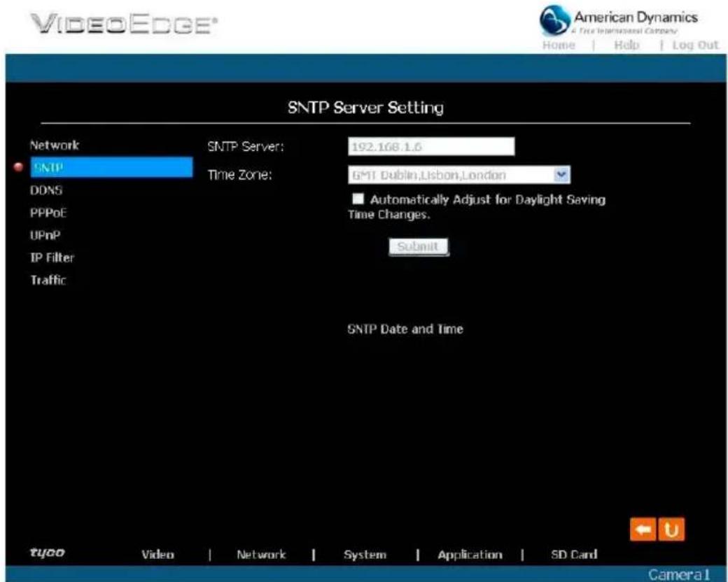Select the SNTP sidebar item
Viewport: 728px width, 582px height.
[111, 167]
